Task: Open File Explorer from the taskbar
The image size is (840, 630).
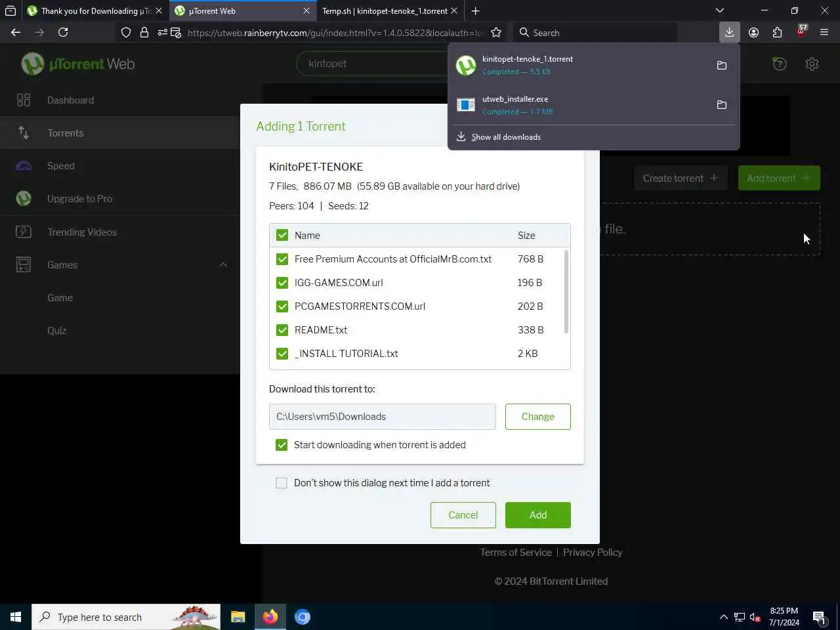Action: click(238, 617)
